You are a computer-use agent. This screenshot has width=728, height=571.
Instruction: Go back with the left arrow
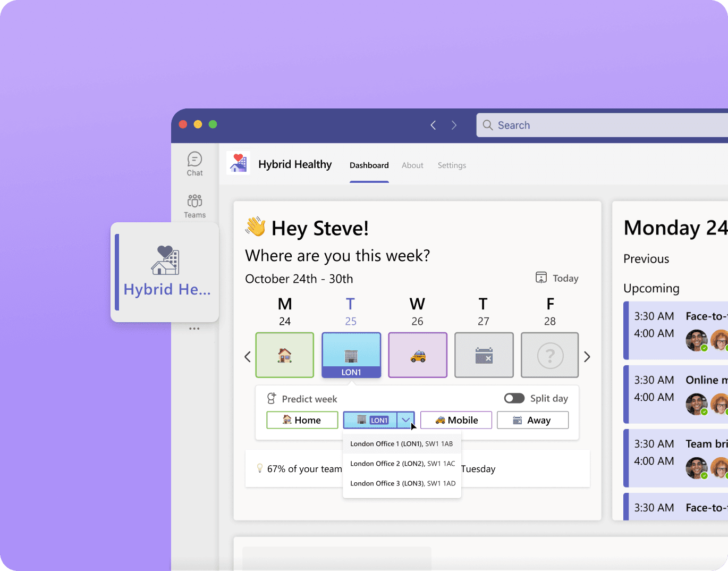pyautogui.click(x=433, y=125)
